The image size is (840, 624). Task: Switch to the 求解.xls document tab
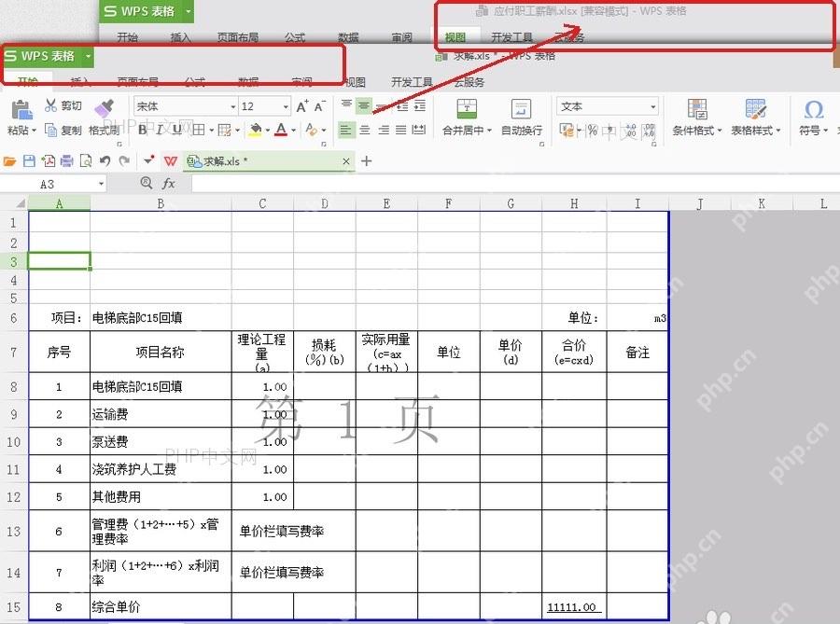click(x=267, y=161)
